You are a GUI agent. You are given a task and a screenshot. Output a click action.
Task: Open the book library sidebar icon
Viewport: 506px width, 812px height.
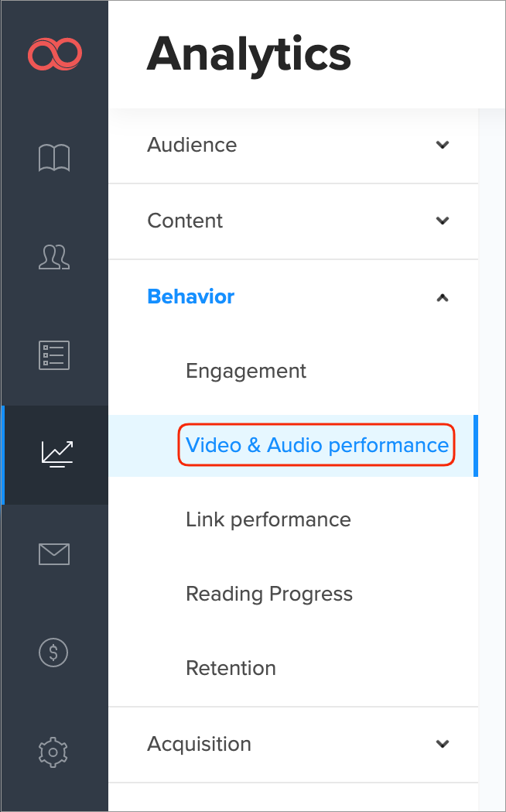coord(54,158)
